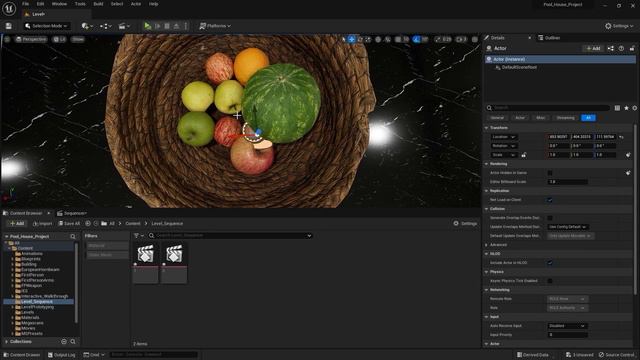Open the Window menu
Image resolution: width=640 pixels, height=360 pixels.
59,4
